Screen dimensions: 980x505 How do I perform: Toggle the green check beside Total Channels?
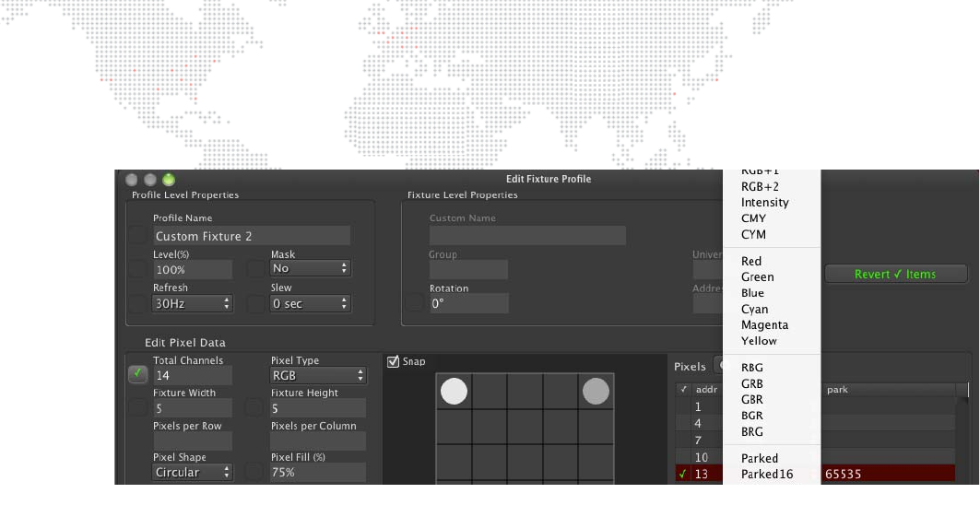tap(137, 374)
